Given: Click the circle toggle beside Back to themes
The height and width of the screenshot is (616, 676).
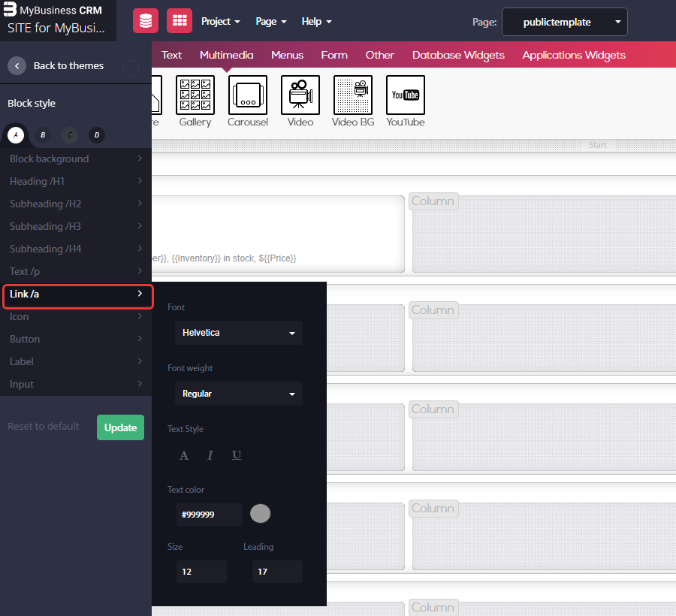Looking at the screenshot, I should coord(131,68).
